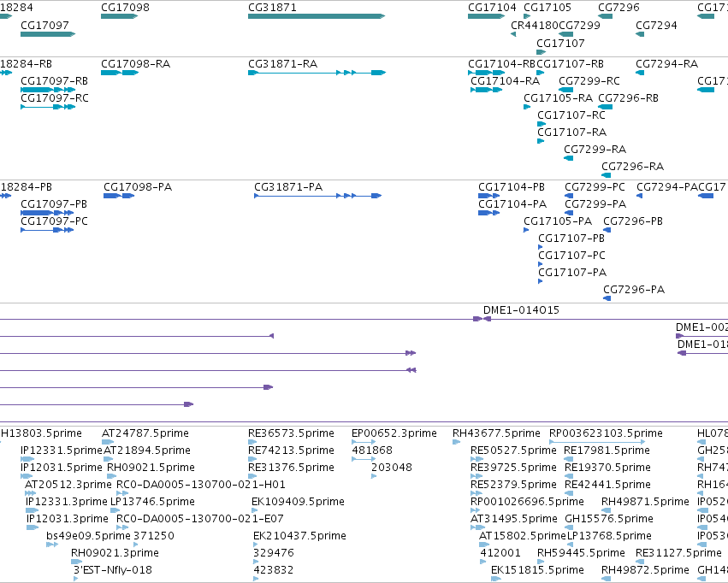Click the CG17107-PA protein label
The image size is (728, 583).
coord(572,274)
